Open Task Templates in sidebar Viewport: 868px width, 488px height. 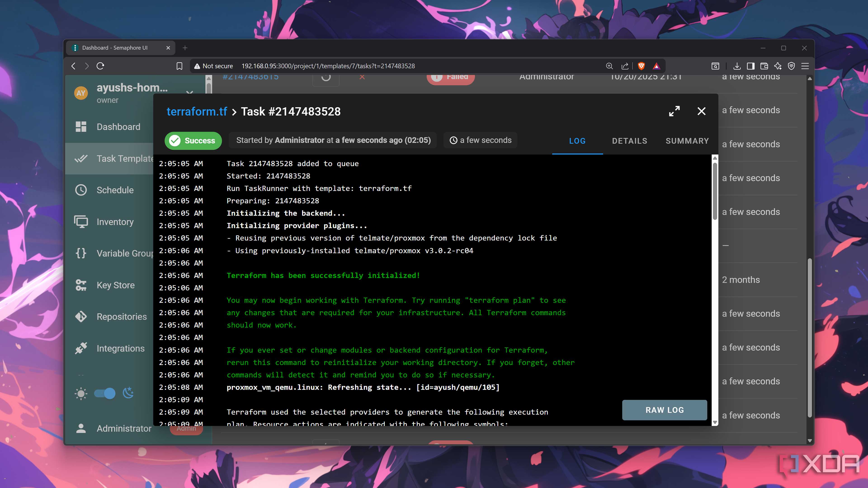(x=109, y=158)
